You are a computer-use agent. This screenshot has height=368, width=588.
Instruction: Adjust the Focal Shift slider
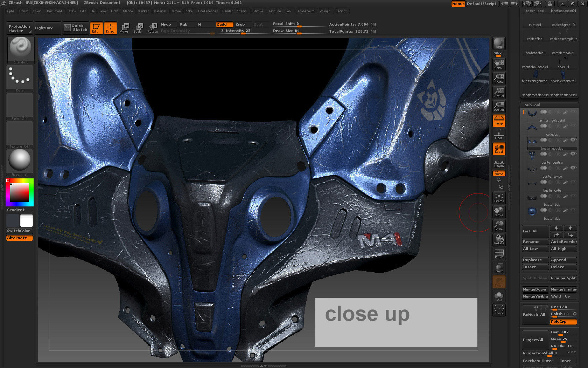pyautogui.click(x=299, y=24)
